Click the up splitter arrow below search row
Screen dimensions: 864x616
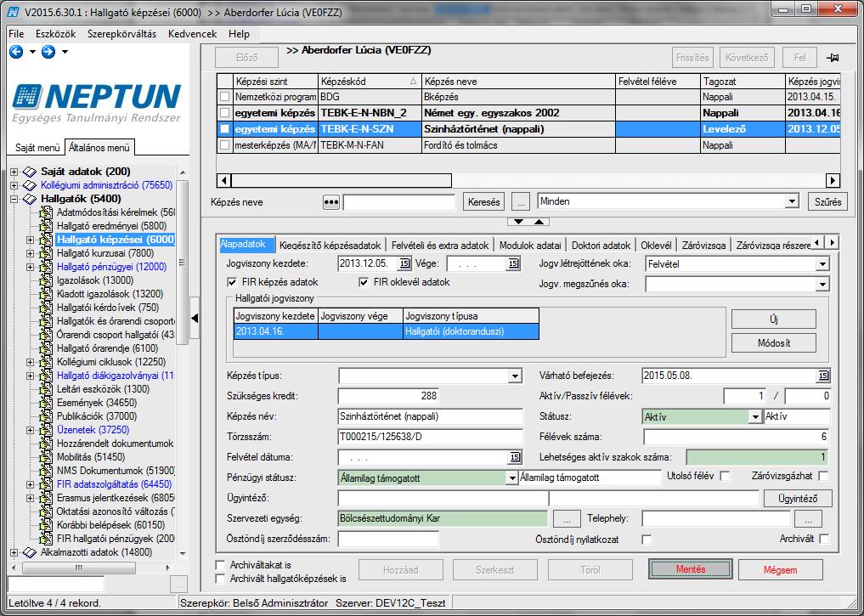coord(539,222)
